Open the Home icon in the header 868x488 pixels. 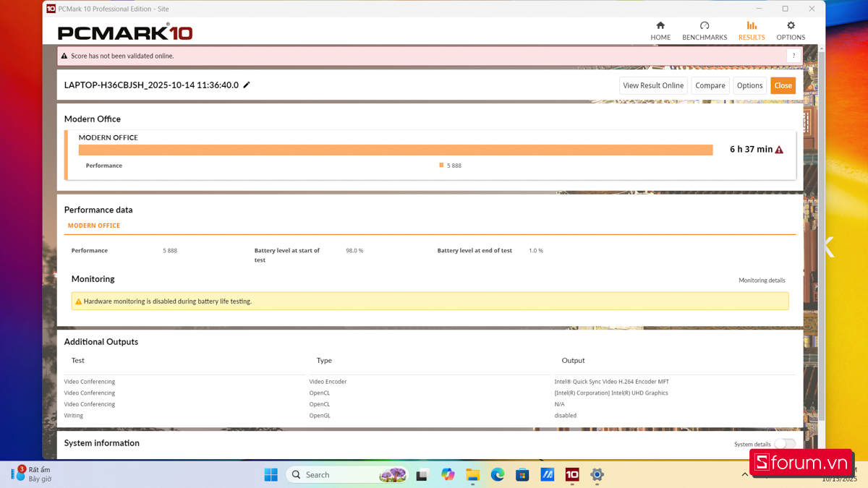coord(660,25)
